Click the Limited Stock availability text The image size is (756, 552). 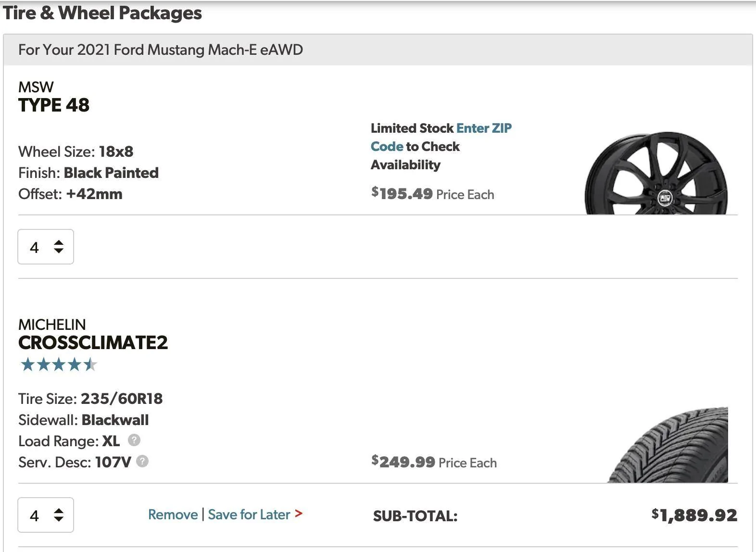click(441, 146)
